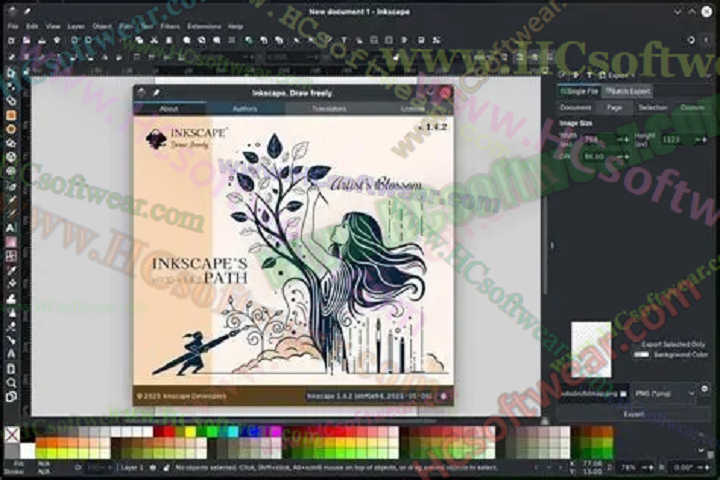The image size is (720, 480).
Task: Open the Layer 1 selector dropdown
Action: click(x=132, y=468)
